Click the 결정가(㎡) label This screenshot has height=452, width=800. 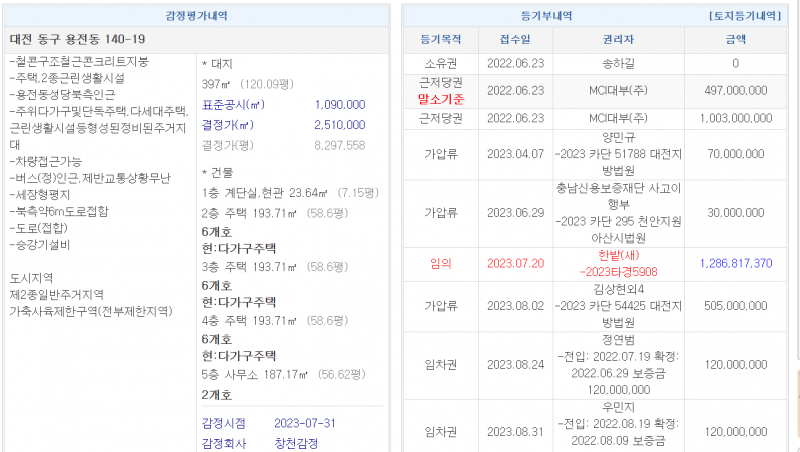click(x=229, y=125)
